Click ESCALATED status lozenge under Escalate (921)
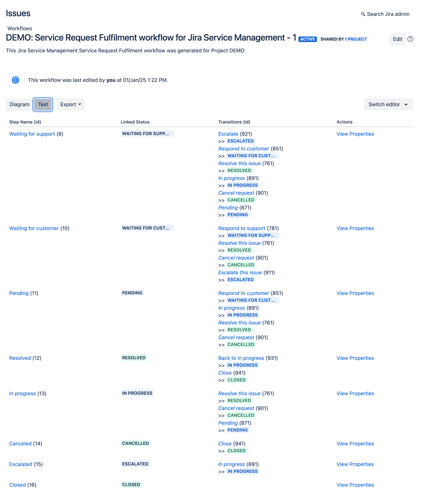The image size is (421, 504). pyautogui.click(x=240, y=141)
